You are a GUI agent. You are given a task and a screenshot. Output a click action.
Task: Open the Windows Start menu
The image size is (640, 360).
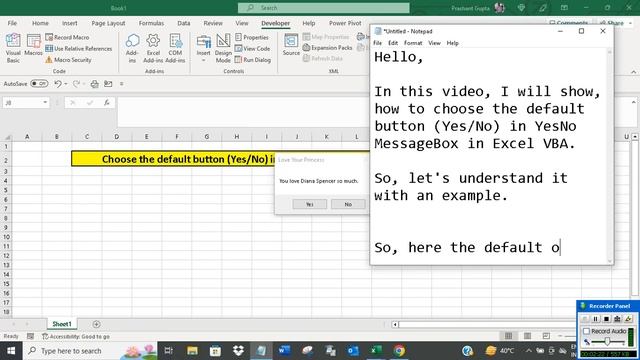pyautogui.click(x=11, y=351)
